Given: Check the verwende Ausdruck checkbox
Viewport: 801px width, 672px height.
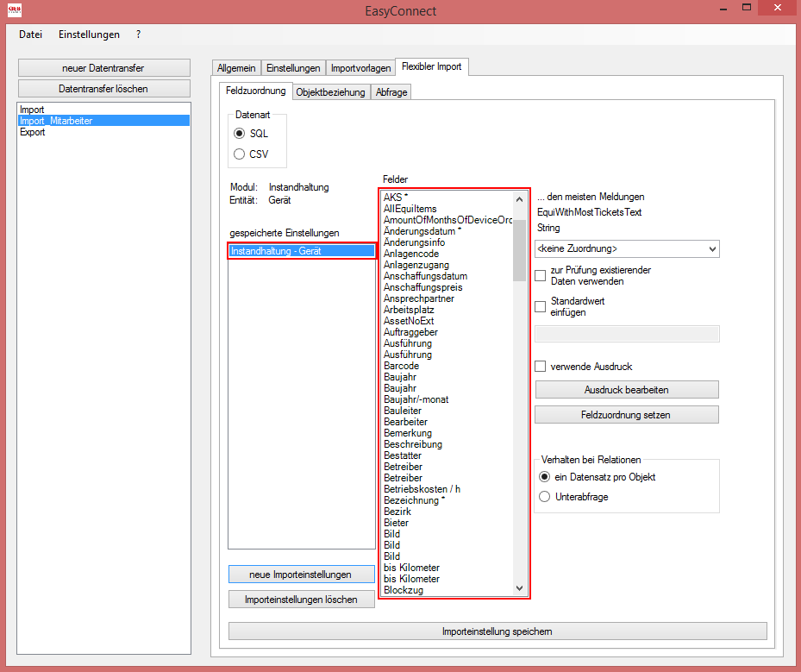Looking at the screenshot, I should [540, 366].
